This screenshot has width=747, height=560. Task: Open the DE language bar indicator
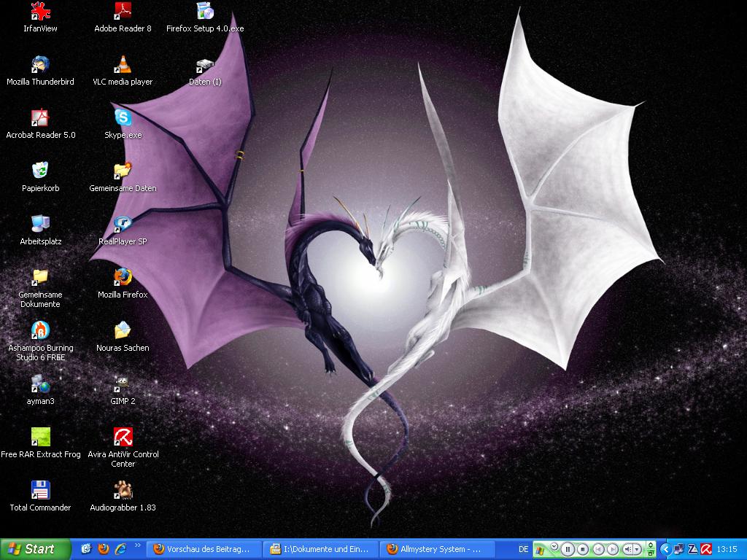[524, 549]
